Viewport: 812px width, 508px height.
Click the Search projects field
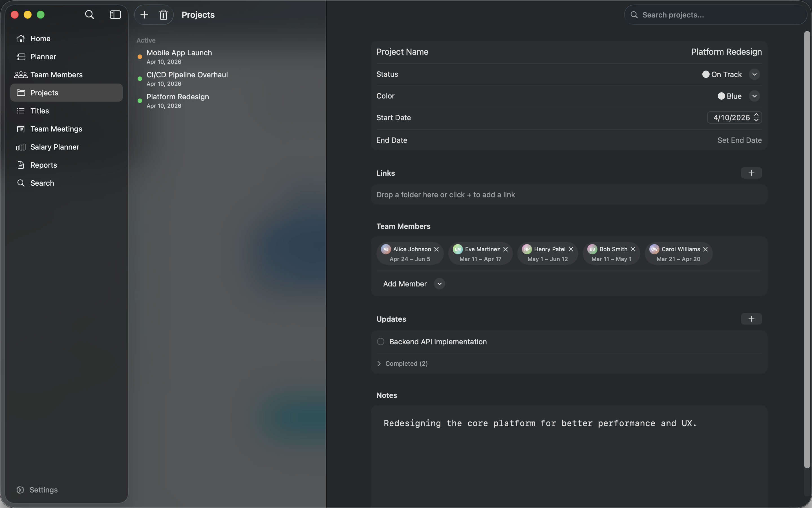coord(715,15)
